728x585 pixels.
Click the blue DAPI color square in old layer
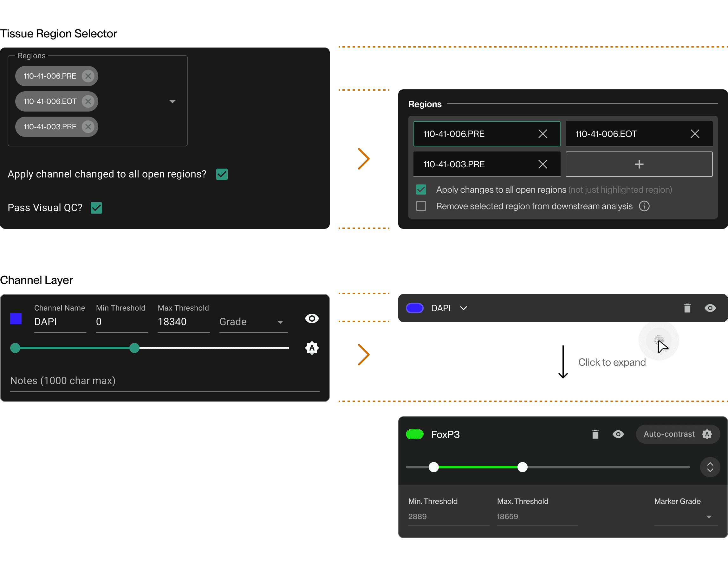(16, 318)
